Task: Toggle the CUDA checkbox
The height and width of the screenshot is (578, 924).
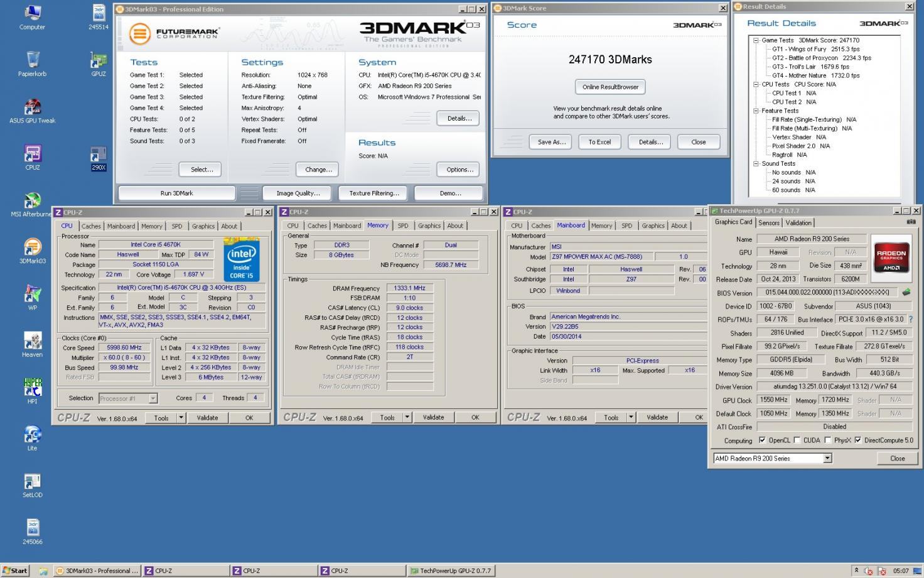Action: pos(797,440)
